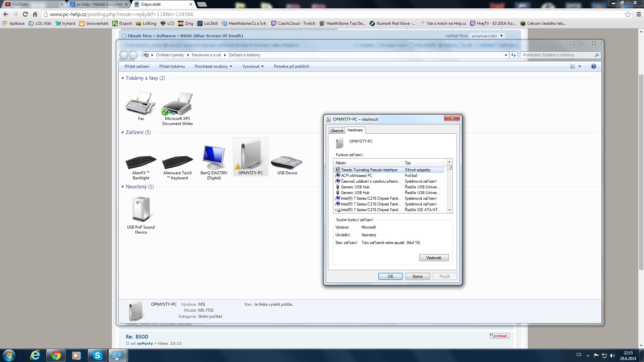Select the USB Device keyboard icon

[287, 163]
